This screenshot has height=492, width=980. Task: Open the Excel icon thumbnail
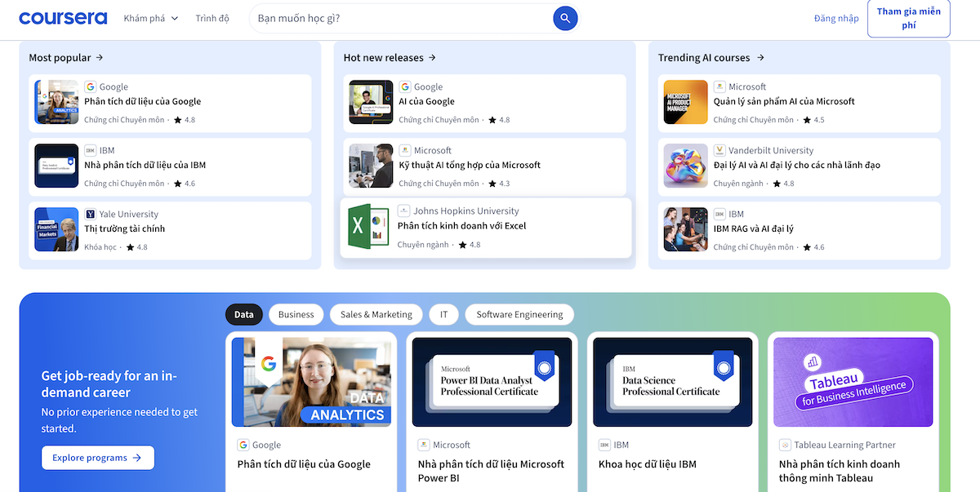tap(369, 226)
